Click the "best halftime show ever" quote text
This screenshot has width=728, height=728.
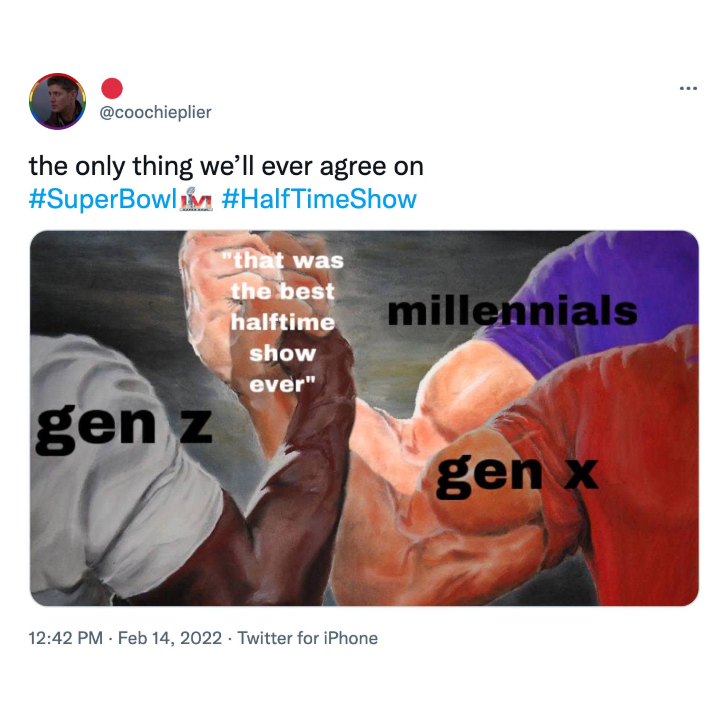(x=282, y=322)
